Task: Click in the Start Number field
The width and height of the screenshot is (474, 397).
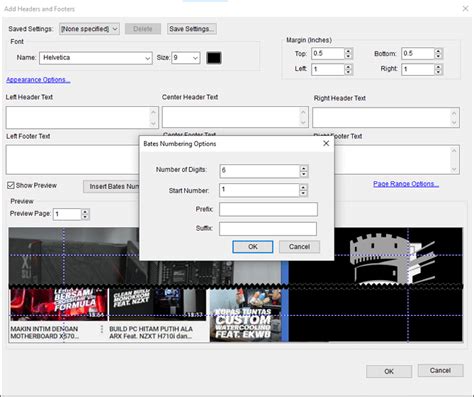Action: coord(259,190)
